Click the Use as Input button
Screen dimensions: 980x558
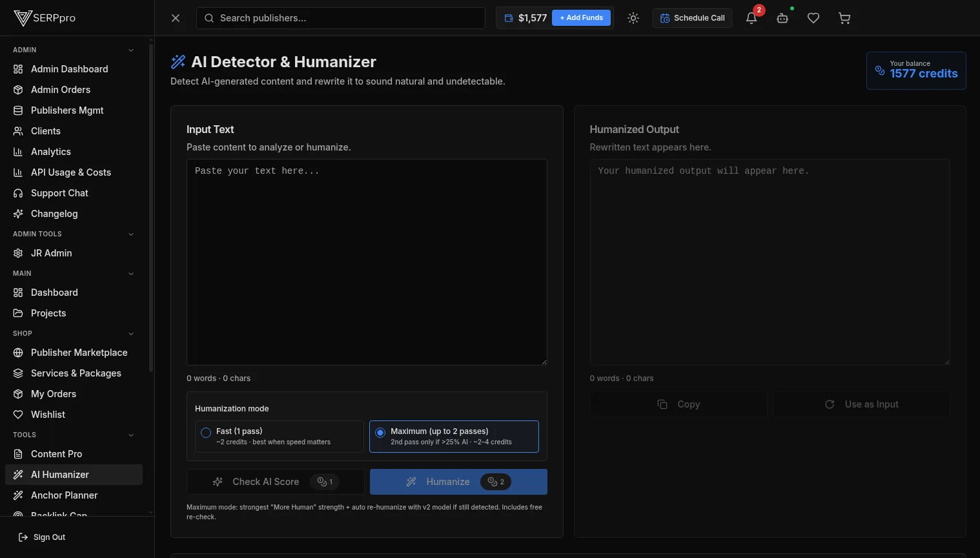point(861,404)
